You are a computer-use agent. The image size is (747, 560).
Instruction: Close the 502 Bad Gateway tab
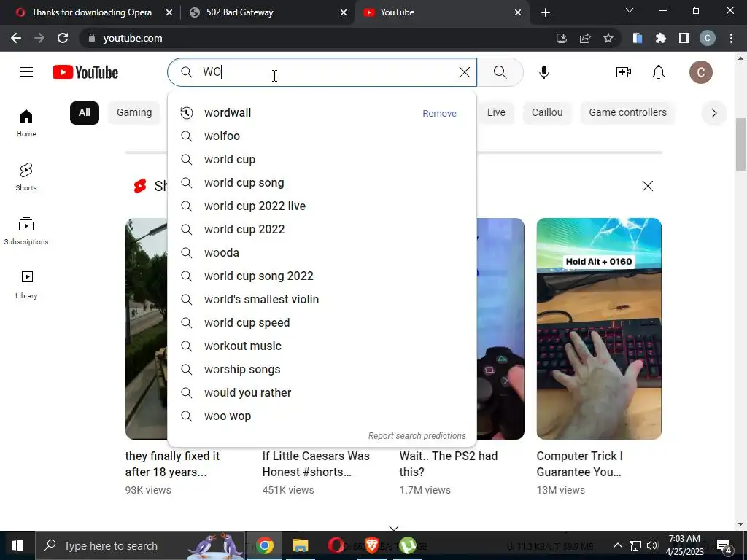344,12
